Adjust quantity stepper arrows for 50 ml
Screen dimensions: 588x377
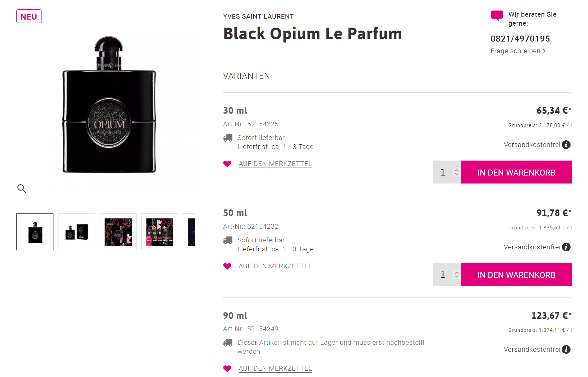(457, 275)
